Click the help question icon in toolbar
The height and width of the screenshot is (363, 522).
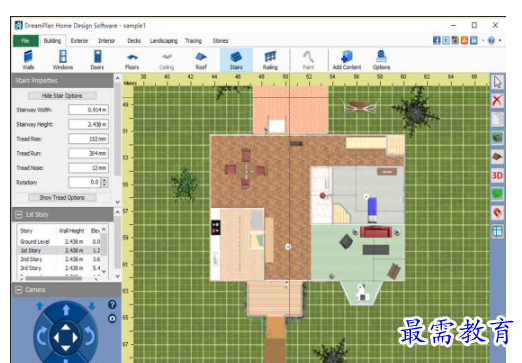point(491,41)
